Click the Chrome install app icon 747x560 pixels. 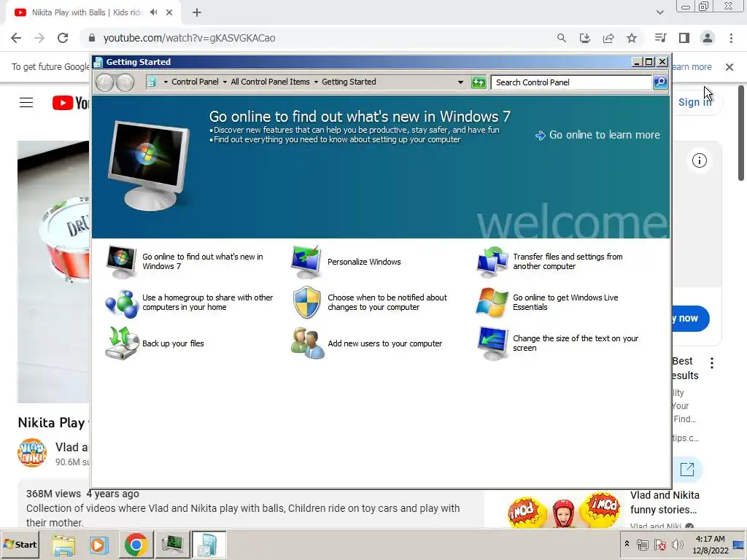[x=584, y=38]
